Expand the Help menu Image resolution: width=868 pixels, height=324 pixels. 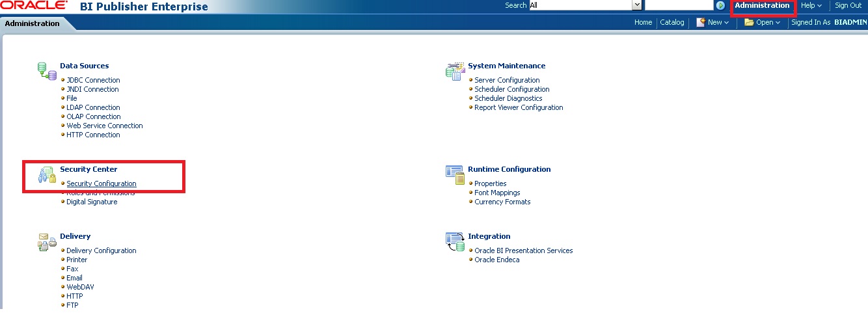811,5
